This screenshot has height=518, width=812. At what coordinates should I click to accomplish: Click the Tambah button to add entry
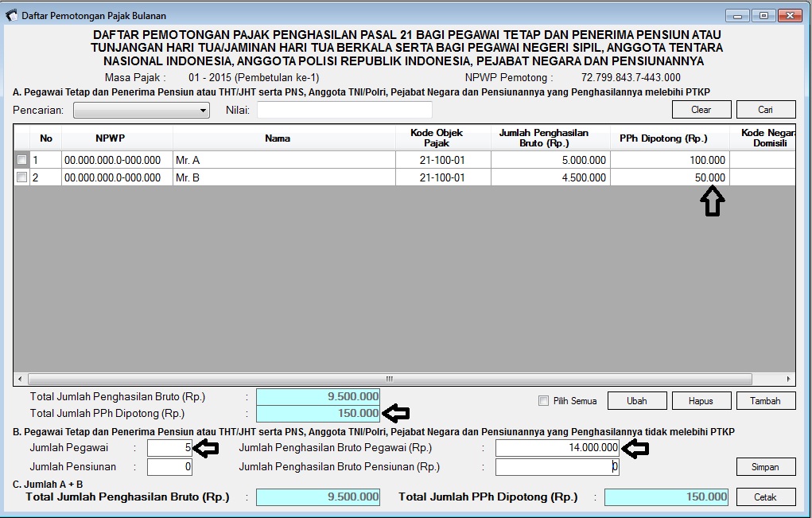765,400
